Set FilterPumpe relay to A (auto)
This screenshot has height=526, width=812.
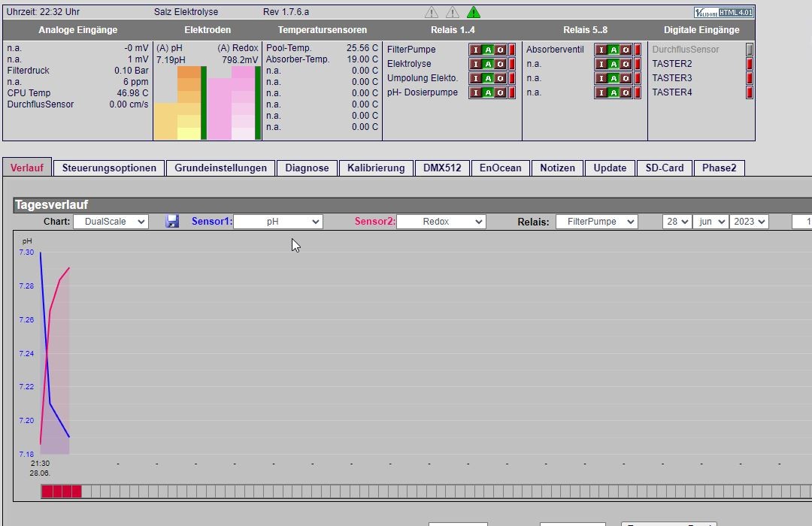(488, 50)
